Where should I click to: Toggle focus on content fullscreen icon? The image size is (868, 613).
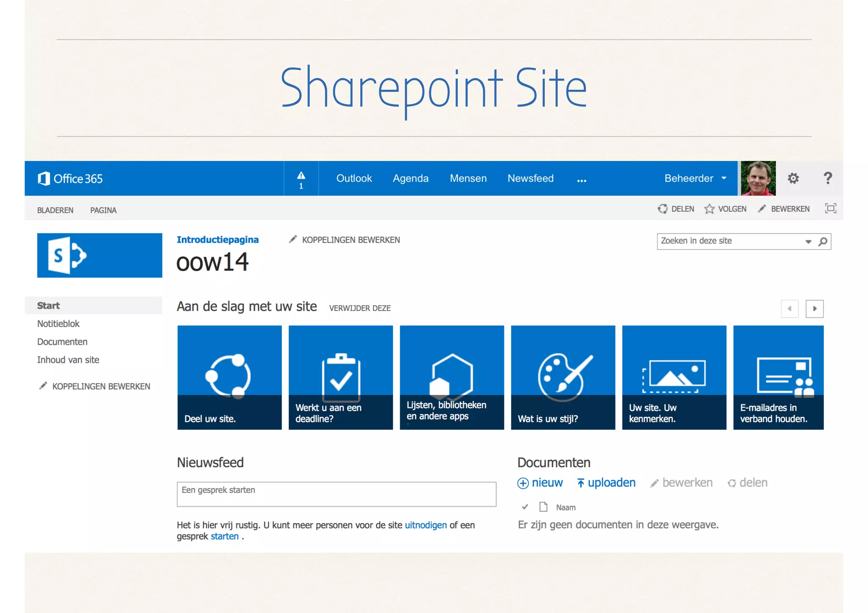[x=830, y=208]
